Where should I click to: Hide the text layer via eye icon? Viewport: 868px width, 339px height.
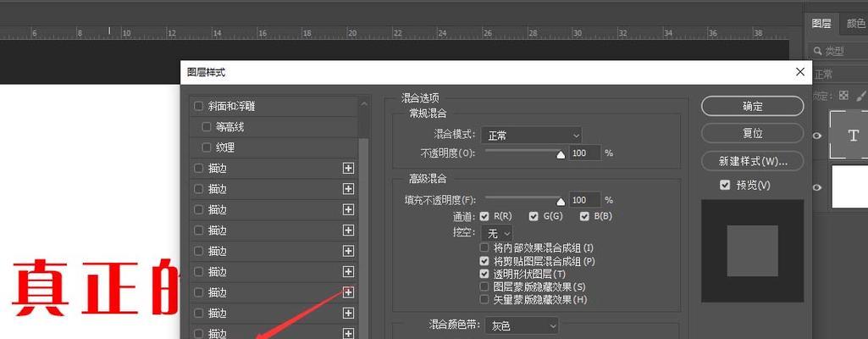point(817,136)
